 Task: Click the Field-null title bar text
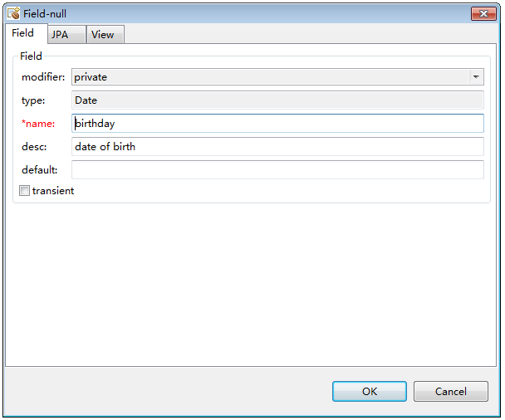(45, 14)
